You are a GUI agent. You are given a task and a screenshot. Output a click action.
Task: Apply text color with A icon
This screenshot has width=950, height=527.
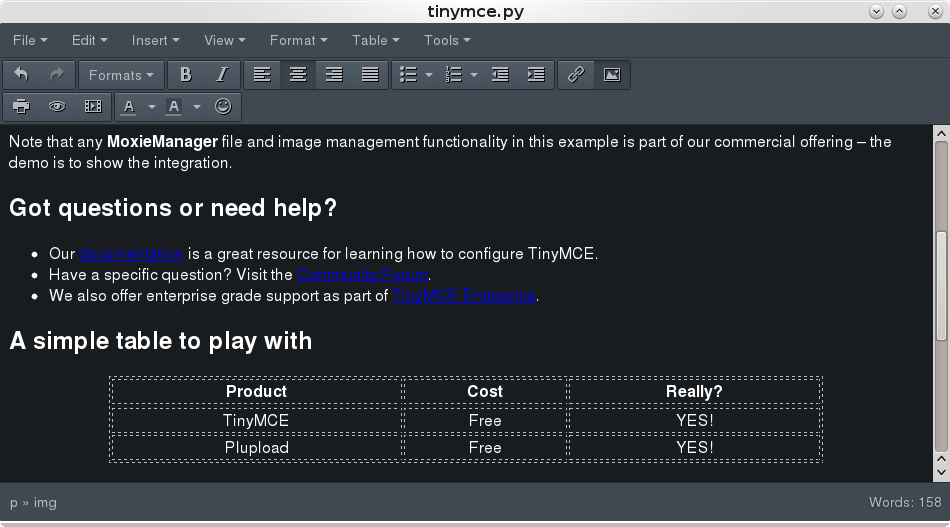click(x=128, y=107)
